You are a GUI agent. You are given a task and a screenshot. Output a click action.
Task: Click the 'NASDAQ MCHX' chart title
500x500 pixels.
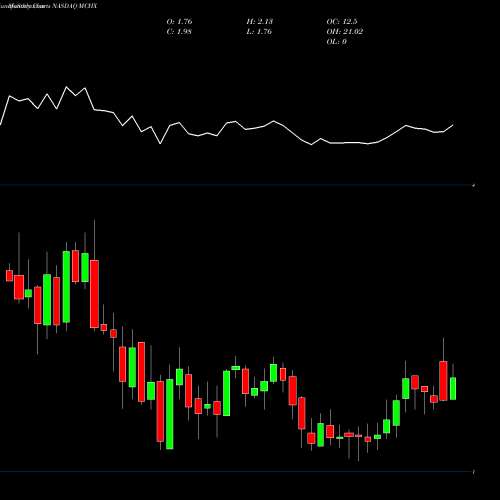pyautogui.click(x=74, y=6)
